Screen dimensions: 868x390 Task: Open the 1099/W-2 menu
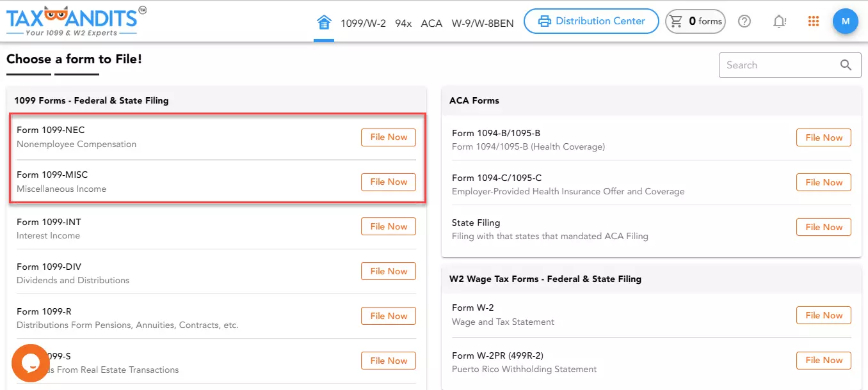(x=363, y=23)
